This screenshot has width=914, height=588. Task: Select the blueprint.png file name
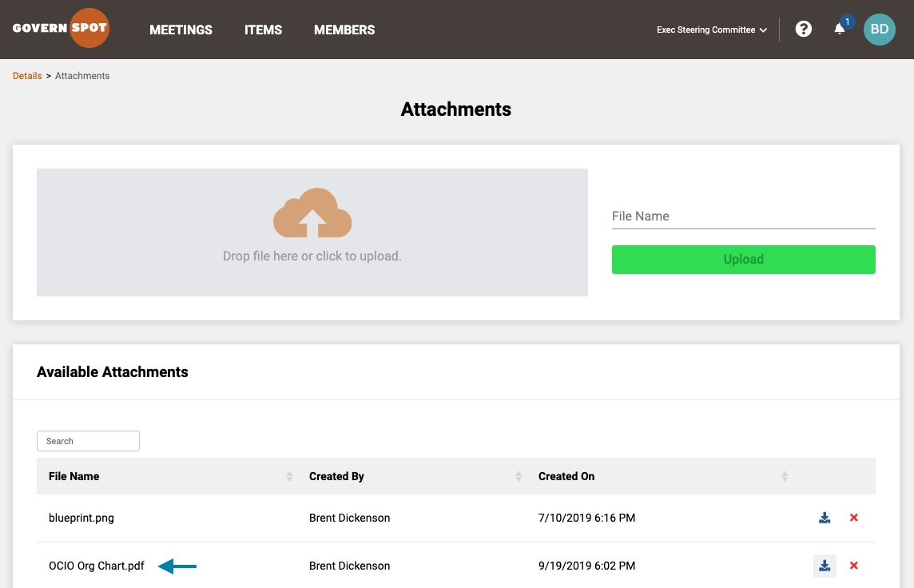tap(81, 518)
